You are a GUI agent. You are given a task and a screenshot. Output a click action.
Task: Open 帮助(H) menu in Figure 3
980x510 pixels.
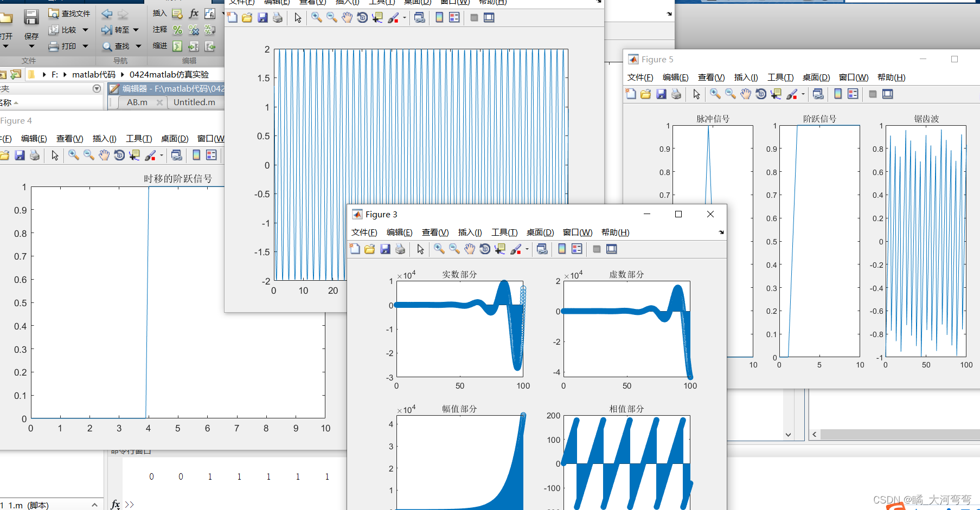pyautogui.click(x=616, y=232)
